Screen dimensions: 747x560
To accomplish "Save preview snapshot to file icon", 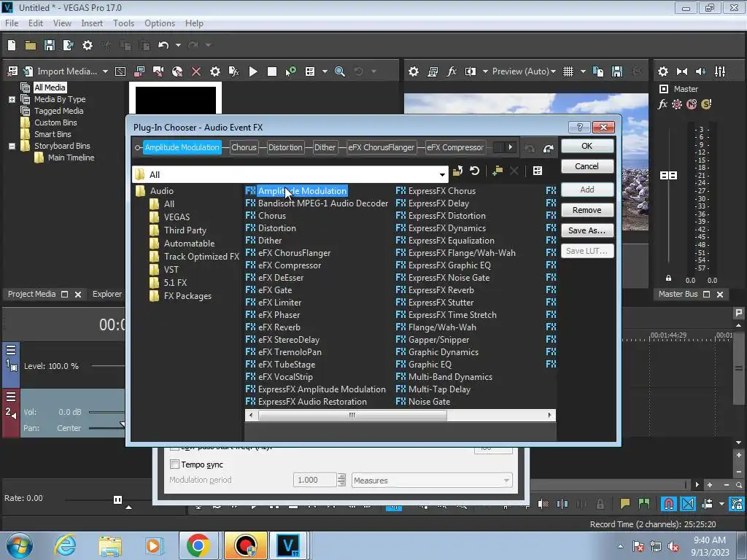I will point(617,71).
